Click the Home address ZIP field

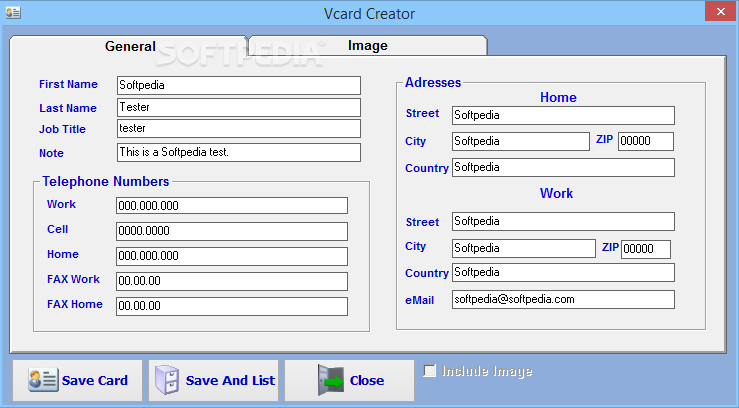coord(646,141)
